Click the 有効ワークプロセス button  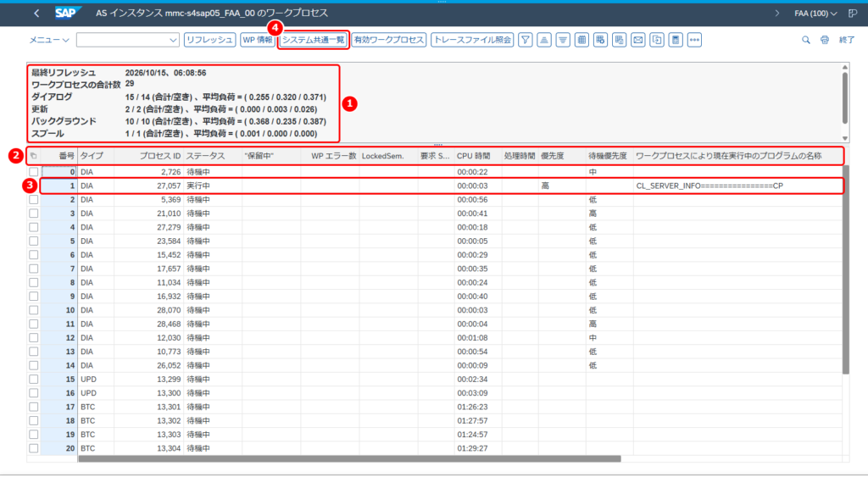[388, 40]
